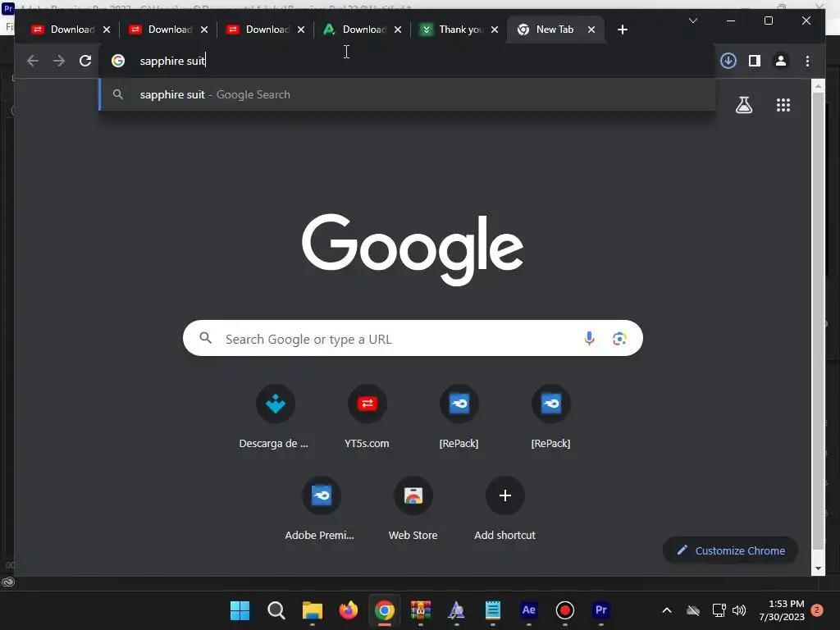840x630 pixels.
Task: Click the OneDrive cloud tray icon
Action: point(693,610)
